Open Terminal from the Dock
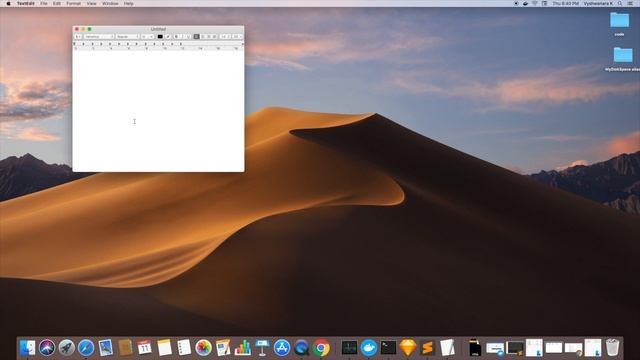 [x=389, y=348]
